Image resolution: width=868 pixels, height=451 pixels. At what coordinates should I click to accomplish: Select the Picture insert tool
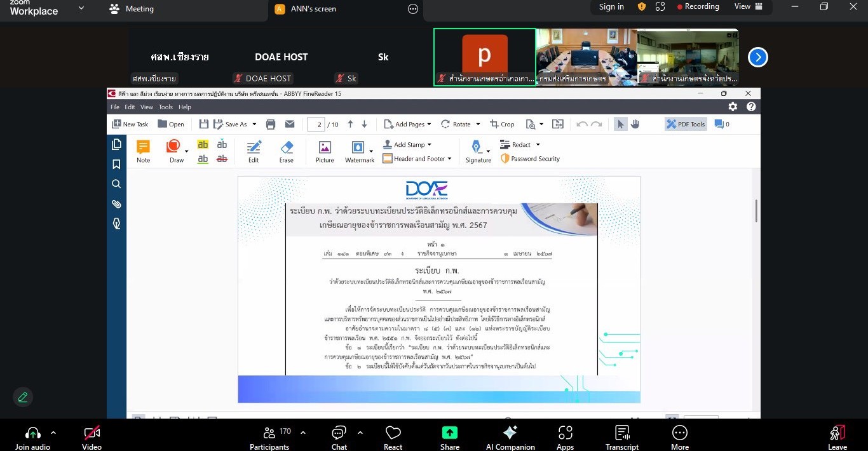point(325,151)
